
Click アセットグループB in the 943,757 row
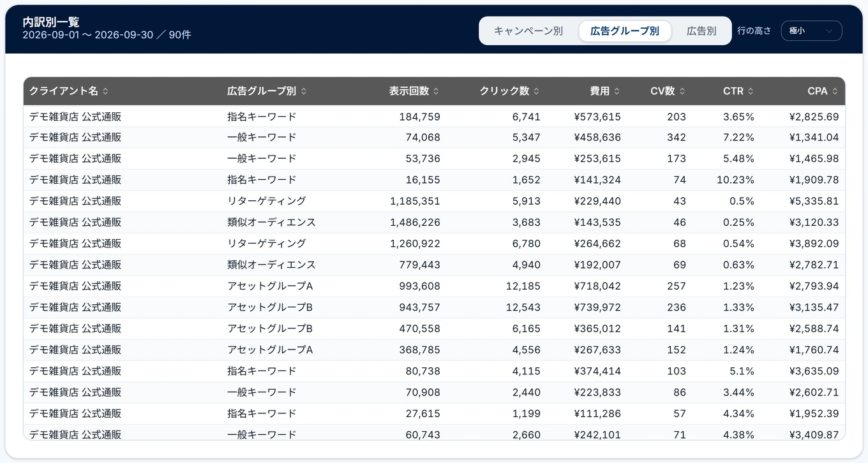[270, 307]
